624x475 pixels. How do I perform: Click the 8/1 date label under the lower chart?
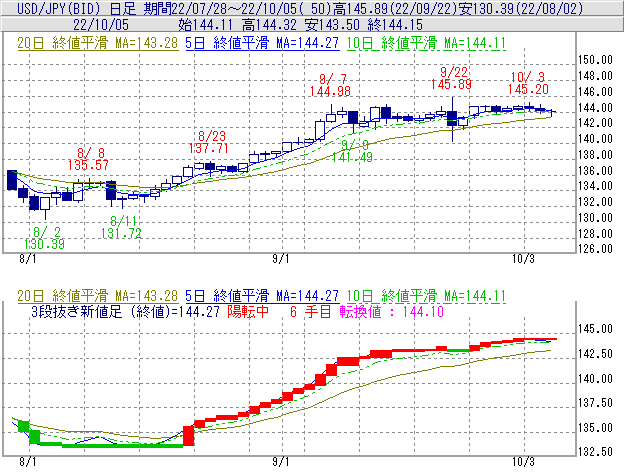(27, 462)
